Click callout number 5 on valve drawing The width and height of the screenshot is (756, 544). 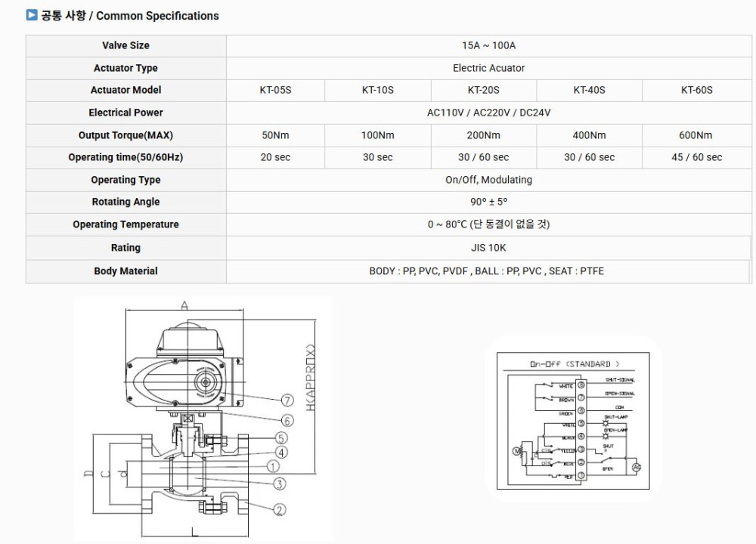pyautogui.click(x=280, y=437)
